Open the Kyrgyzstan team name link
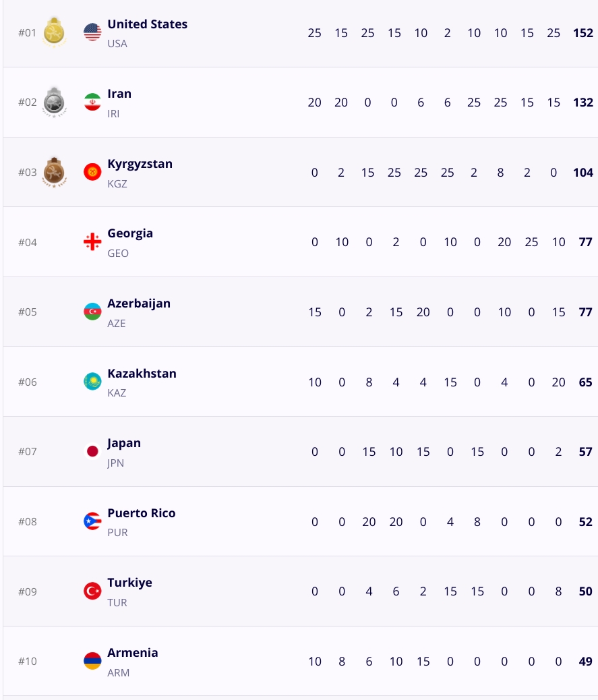 [x=140, y=165]
